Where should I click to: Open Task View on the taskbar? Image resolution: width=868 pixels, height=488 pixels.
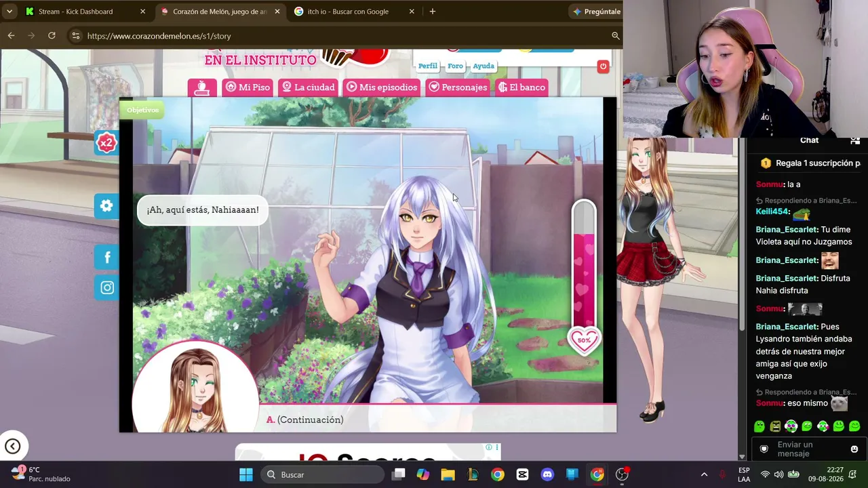(x=399, y=474)
